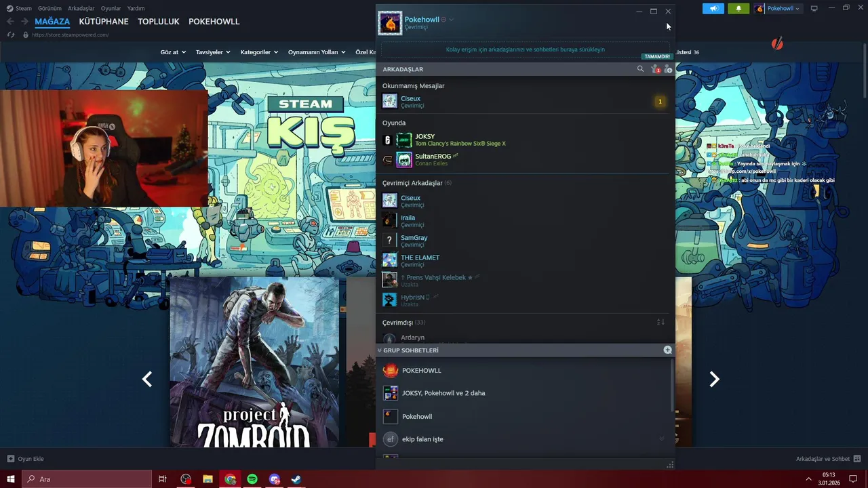868x488 pixels.
Task: Switch to the KÜTÜPHANE tab
Action: coord(104,22)
